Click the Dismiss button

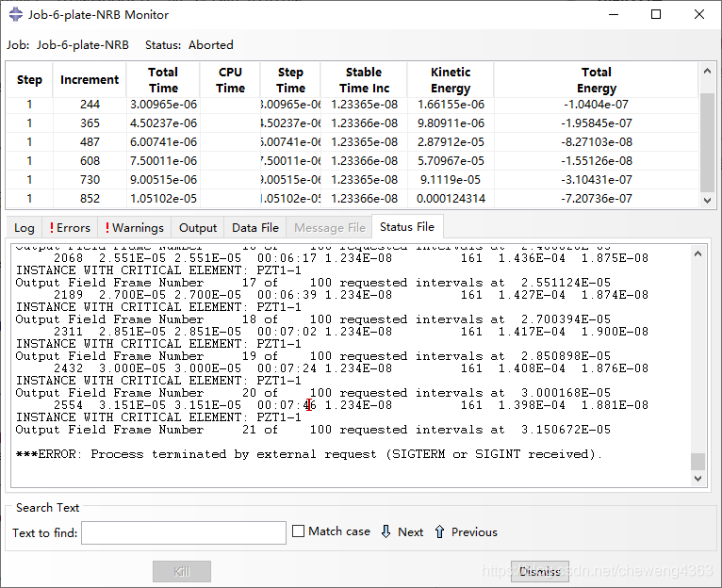click(x=540, y=571)
